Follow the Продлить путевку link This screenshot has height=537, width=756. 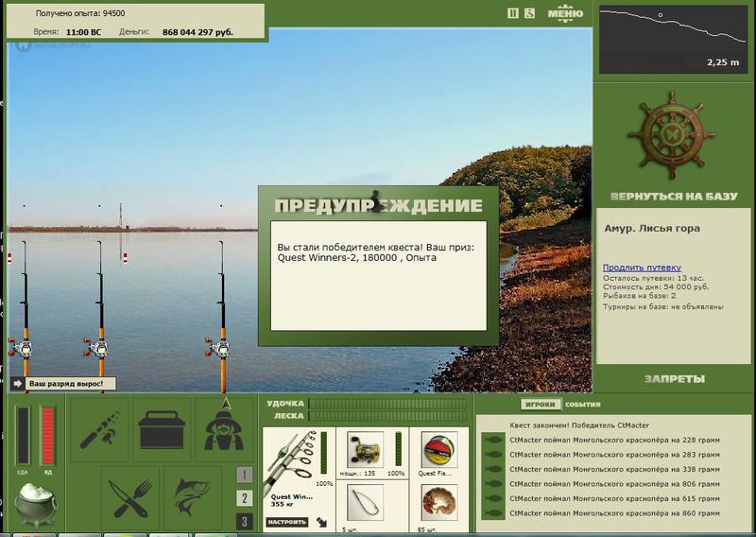coord(642,268)
